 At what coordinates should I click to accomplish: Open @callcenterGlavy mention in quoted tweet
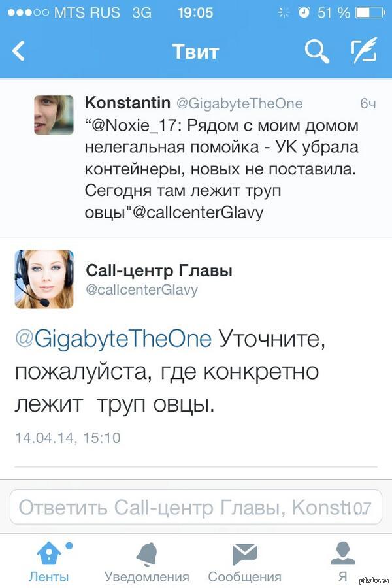point(198,213)
